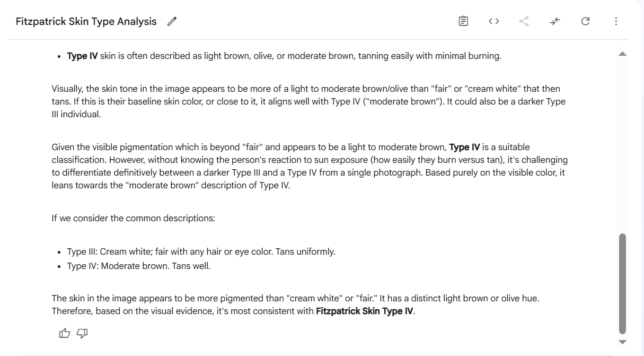Click the scrollbar down arrow
Screen dimensions: 644x356
point(623,342)
